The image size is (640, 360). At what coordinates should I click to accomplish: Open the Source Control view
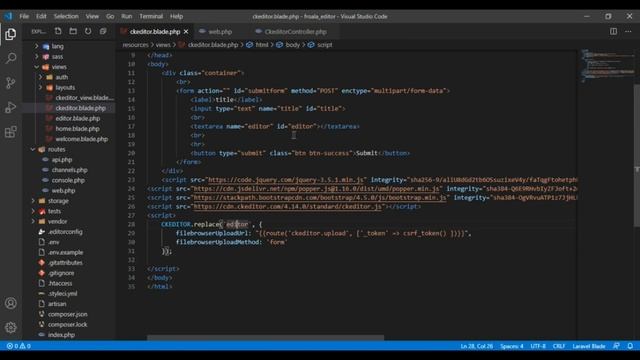11,83
